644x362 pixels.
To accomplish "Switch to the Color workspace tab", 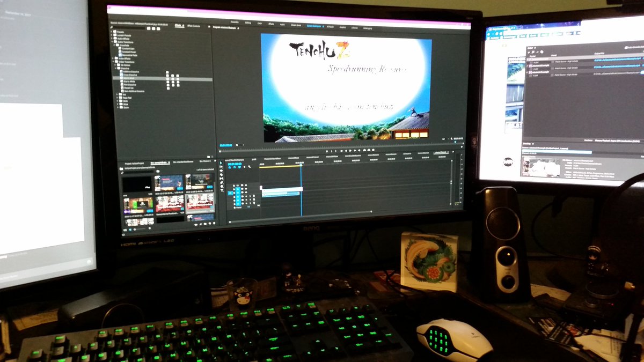I will pos(259,23).
